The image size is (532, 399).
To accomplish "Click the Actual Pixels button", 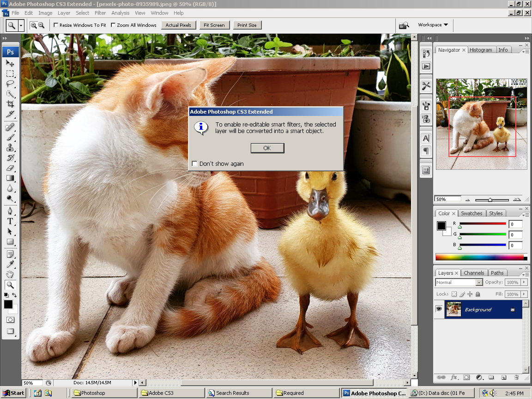I will (178, 25).
